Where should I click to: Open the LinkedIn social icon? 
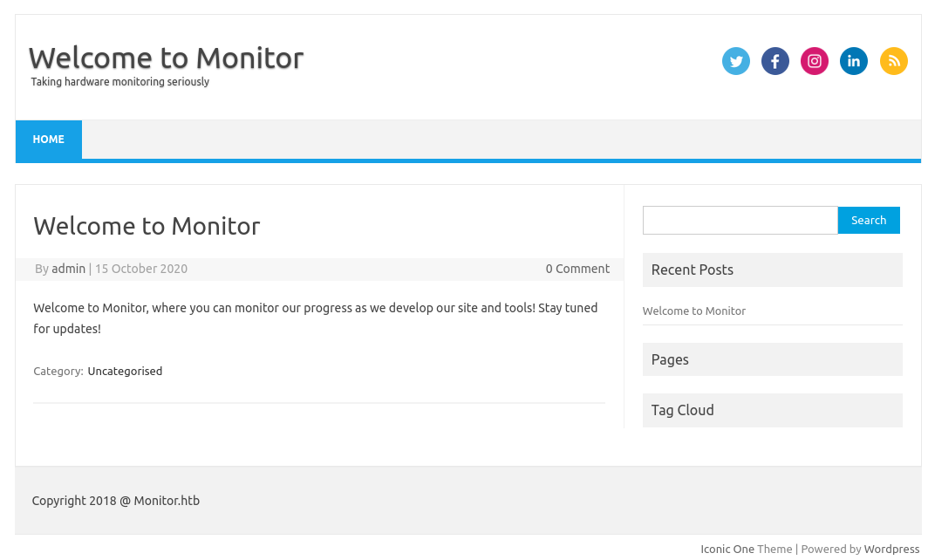854,61
